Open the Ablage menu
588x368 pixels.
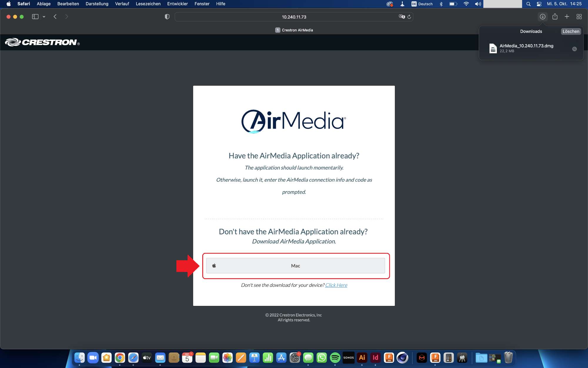(x=44, y=4)
